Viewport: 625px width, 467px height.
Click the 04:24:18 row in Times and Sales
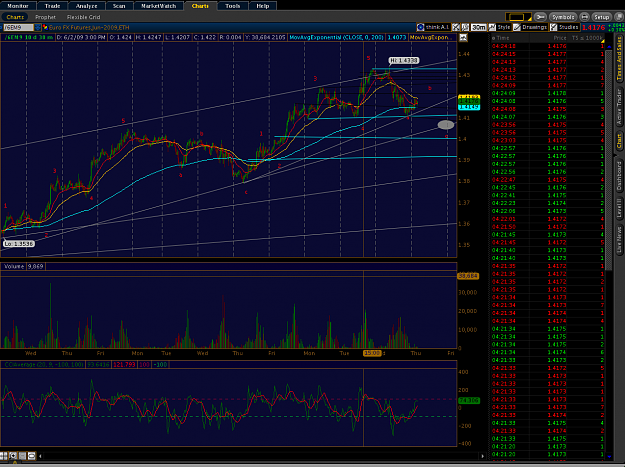click(547, 46)
